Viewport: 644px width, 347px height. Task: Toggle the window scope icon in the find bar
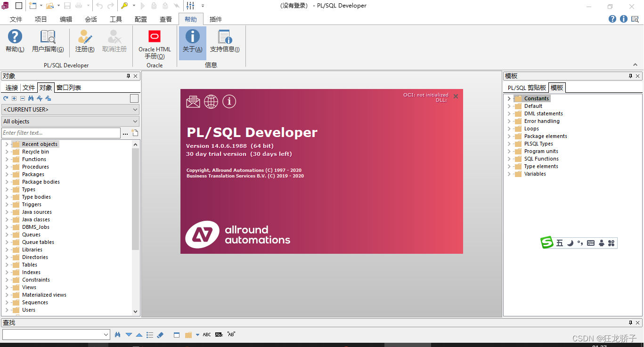click(177, 335)
